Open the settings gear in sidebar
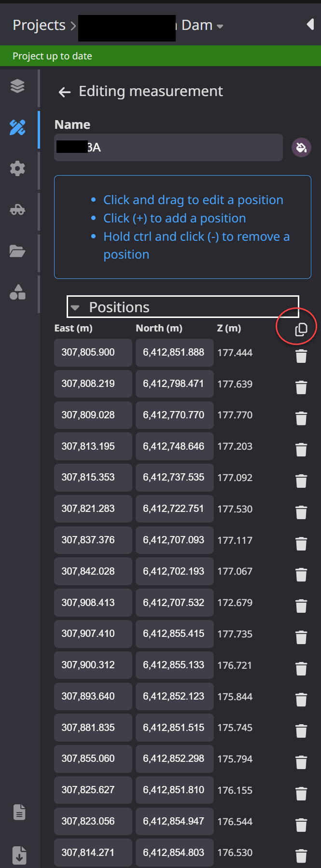321x868 pixels. point(17,168)
